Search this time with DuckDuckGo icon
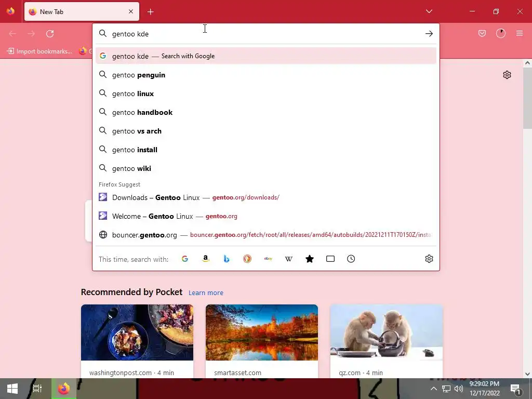 tap(247, 259)
